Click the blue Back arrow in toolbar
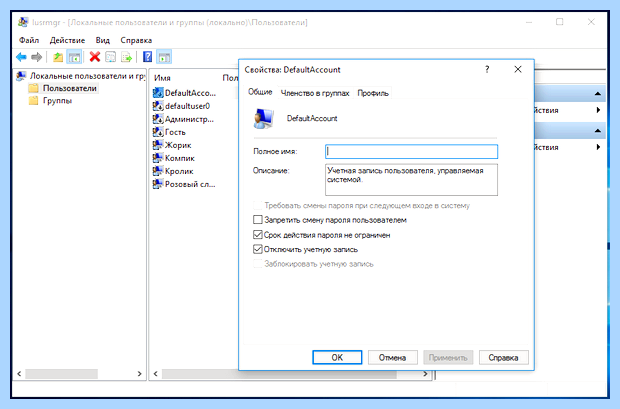This screenshot has width=620, height=409. tap(21, 57)
